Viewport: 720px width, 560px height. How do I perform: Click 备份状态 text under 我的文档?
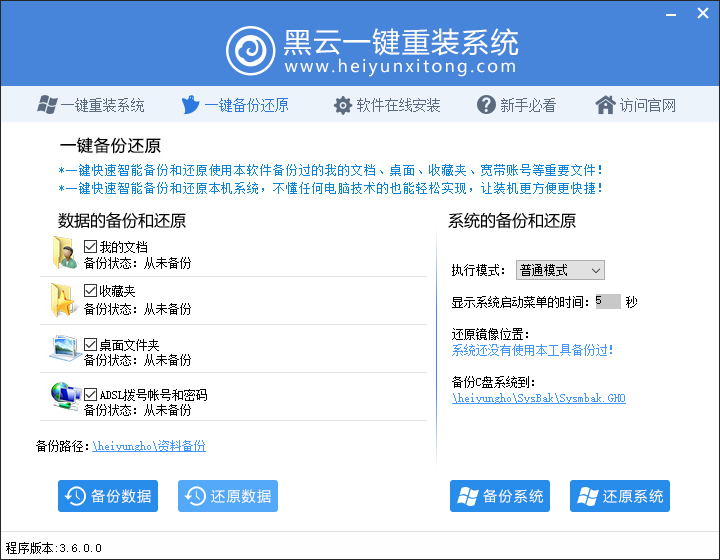coord(138,263)
